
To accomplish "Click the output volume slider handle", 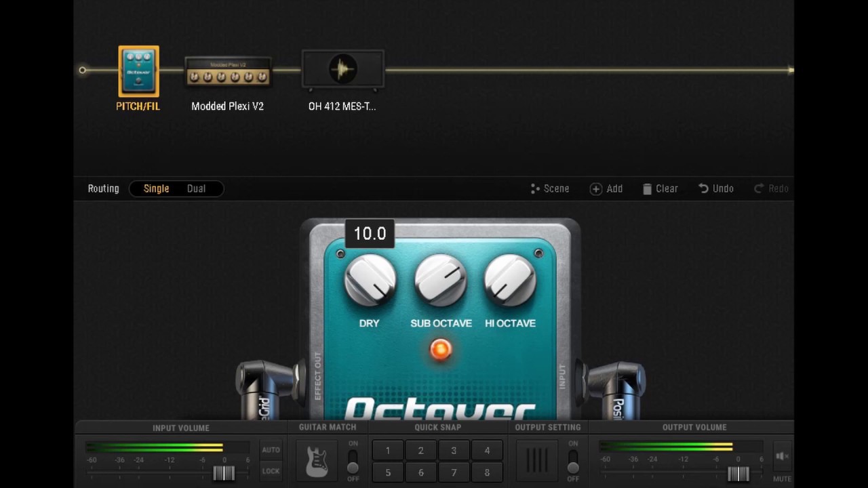I will click(738, 473).
